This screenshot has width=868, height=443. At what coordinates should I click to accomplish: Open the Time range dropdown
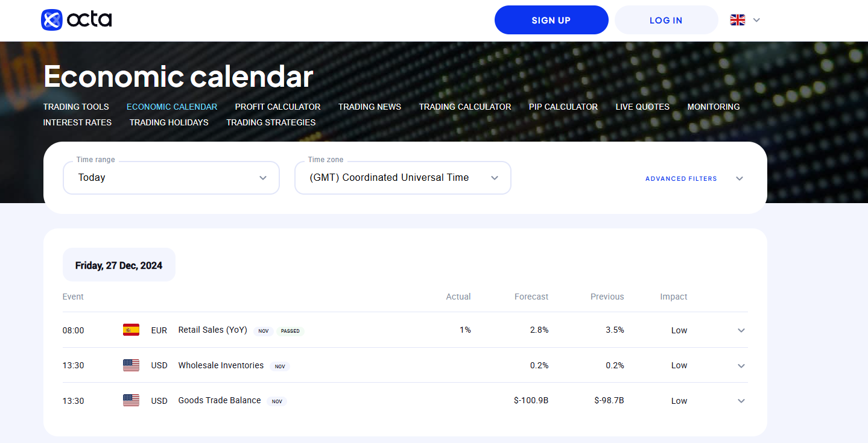pyautogui.click(x=171, y=178)
